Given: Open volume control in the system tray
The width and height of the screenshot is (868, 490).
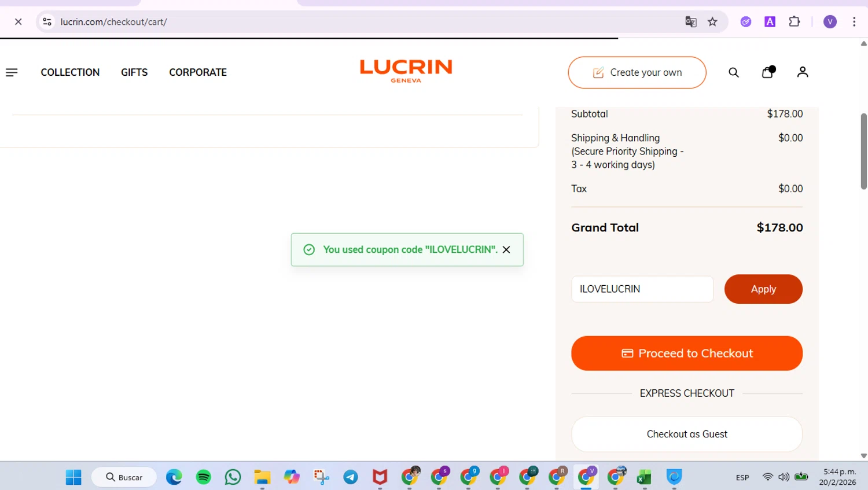Looking at the screenshot, I should coord(784,477).
